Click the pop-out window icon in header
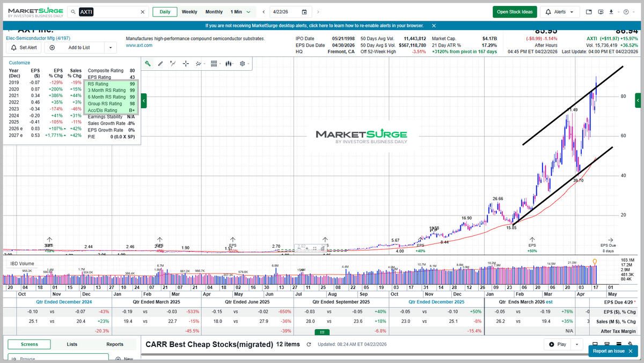Screen dimensions: 644x363 click(601, 12)
